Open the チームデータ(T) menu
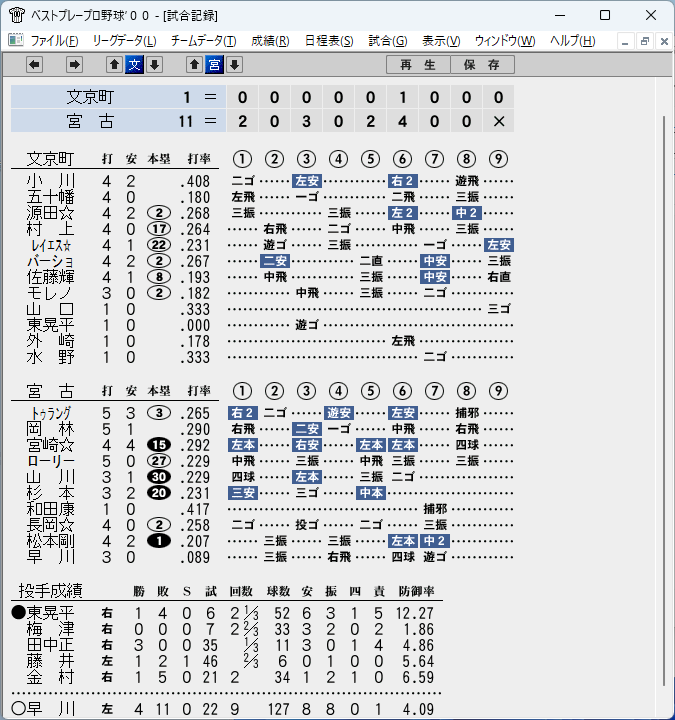The image size is (675, 720). click(203, 41)
